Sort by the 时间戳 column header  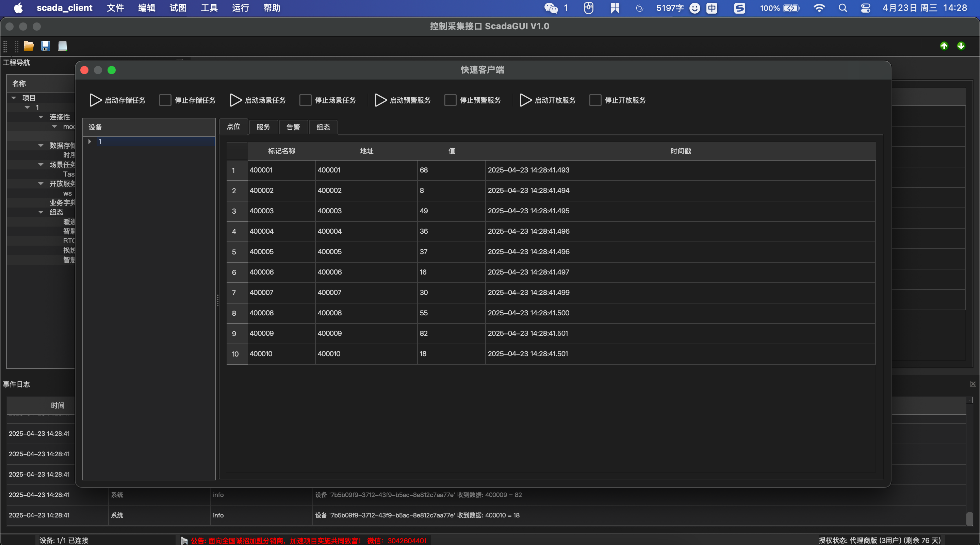click(x=680, y=151)
